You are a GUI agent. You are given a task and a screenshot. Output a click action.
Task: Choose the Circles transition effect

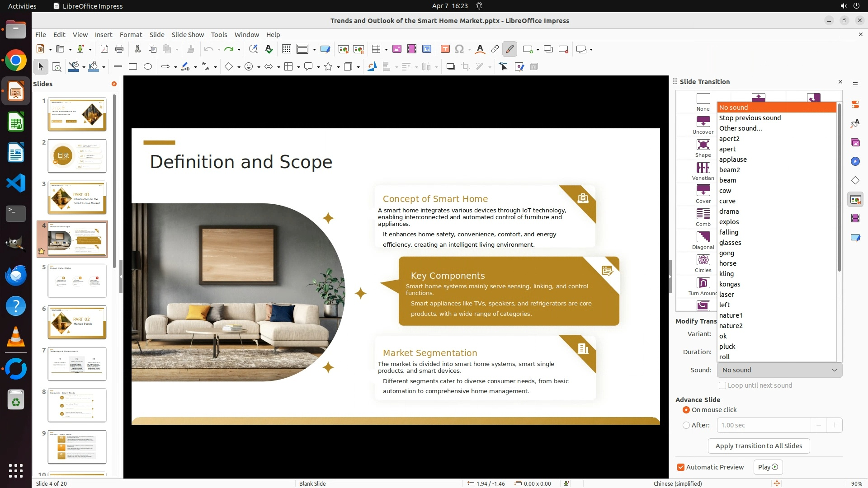click(703, 260)
